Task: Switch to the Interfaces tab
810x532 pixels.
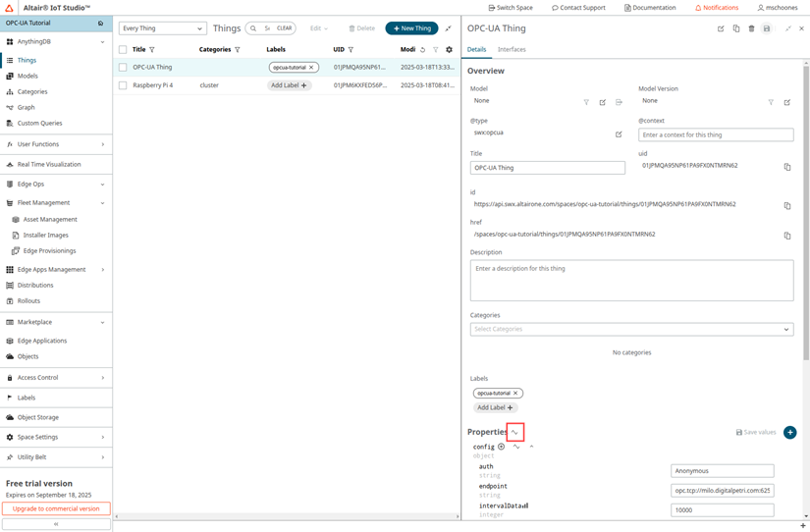Action: [x=512, y=50]
